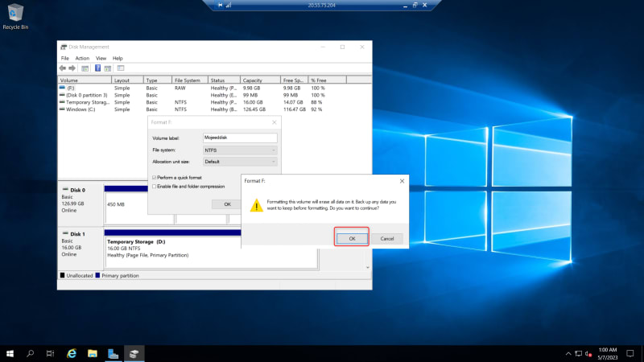Click the Volume label input field

coord(240,138)
